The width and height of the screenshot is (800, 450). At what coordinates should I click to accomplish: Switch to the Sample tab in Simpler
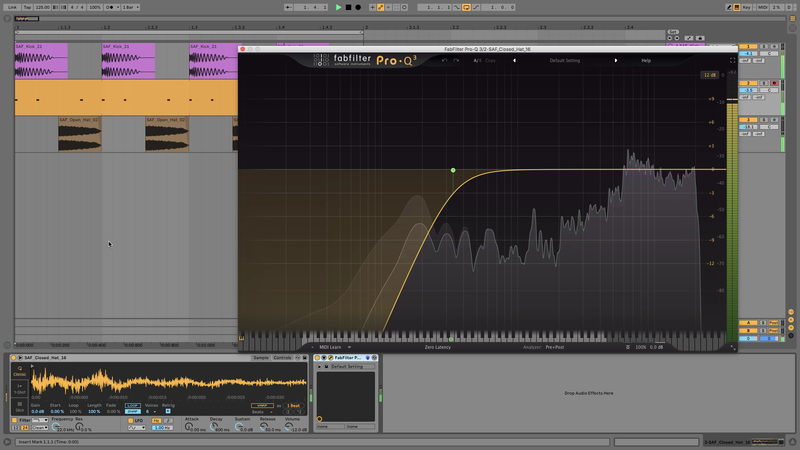(261, 358)
